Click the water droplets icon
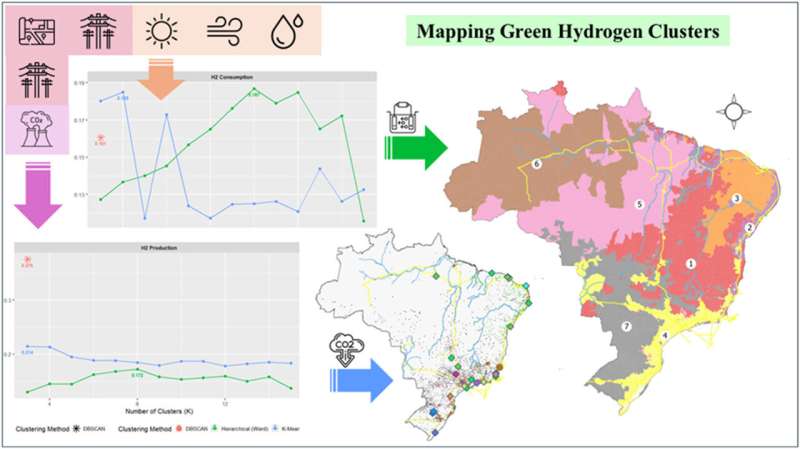 (284, 30)
